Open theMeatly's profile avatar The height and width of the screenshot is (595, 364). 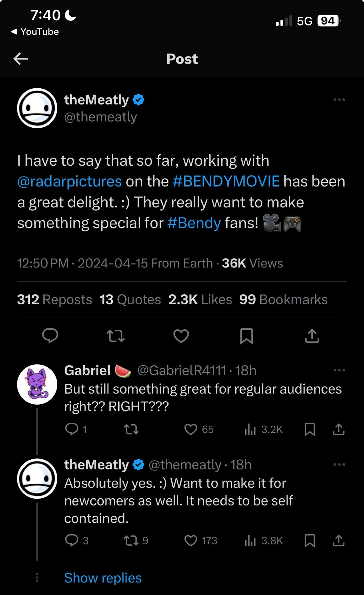click(x=37, y=108)
